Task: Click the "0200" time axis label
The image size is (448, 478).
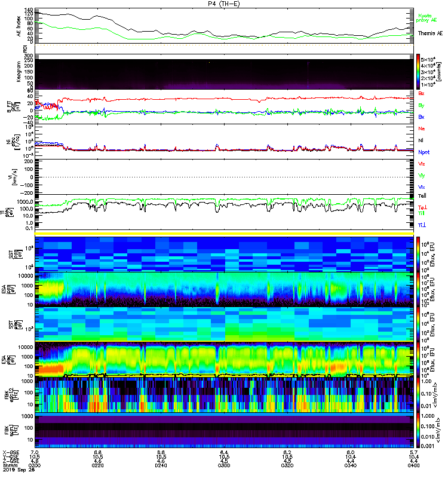Action: point(35,465)
